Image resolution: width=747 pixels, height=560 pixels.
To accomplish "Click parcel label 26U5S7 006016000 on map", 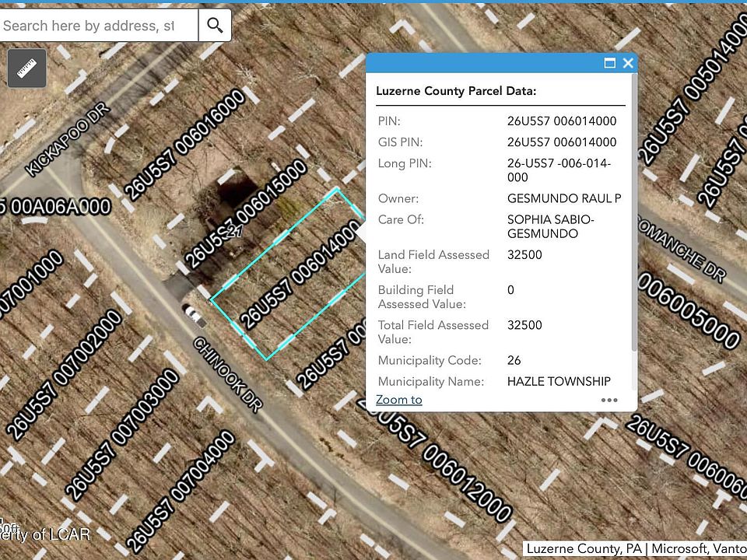I will [185, 145].
